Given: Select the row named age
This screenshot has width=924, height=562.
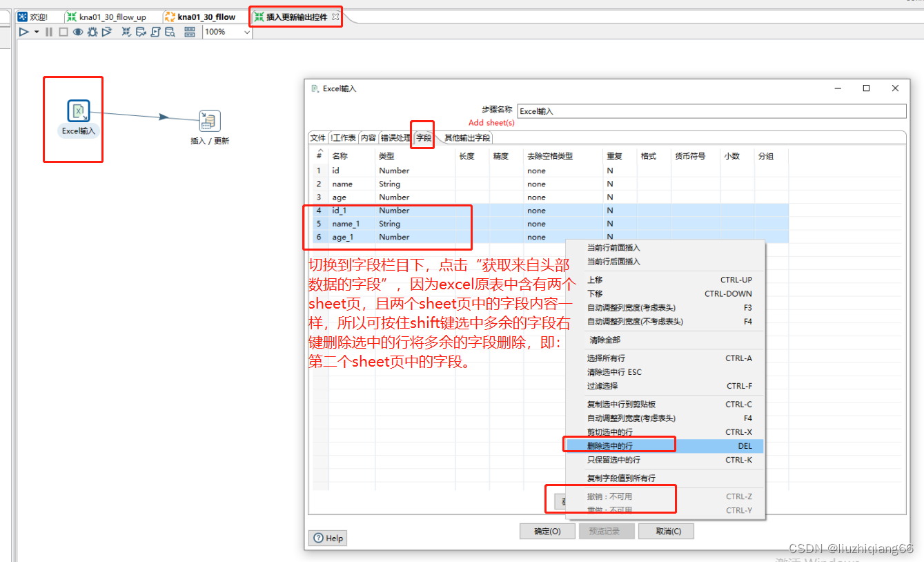Looking at the screenshot, I should pyautogui.click(x=551, y=197).
